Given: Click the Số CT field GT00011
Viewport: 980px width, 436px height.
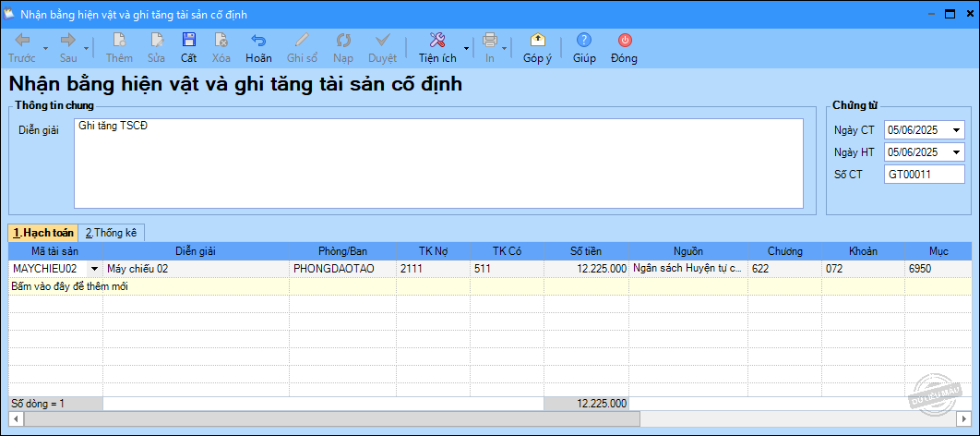Looking at the screenshot, I should (925, 175).
